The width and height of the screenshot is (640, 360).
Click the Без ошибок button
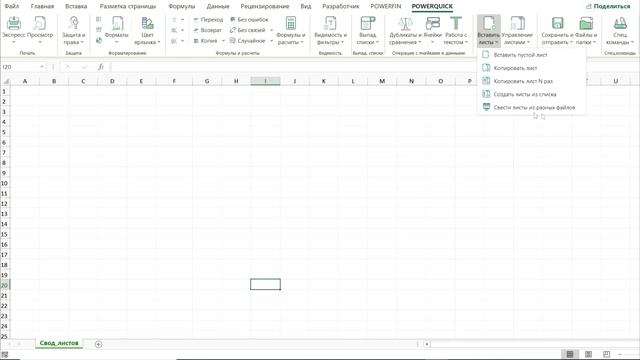(x=249, y=20)
